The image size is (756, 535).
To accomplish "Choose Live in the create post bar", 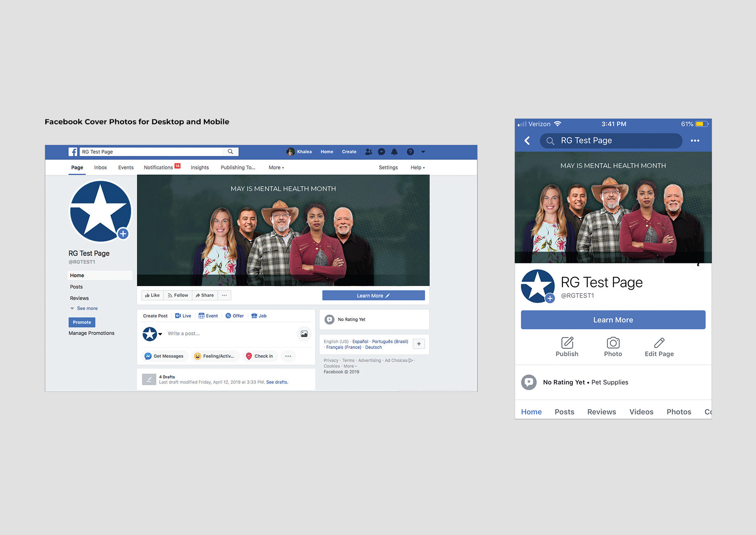I will click(183, 316).
